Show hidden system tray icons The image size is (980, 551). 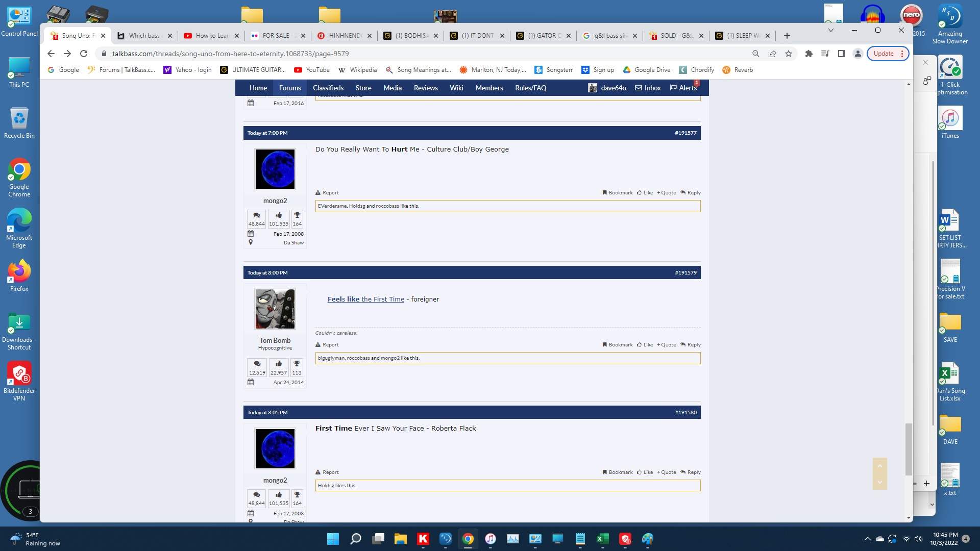(x=867, y=539)
